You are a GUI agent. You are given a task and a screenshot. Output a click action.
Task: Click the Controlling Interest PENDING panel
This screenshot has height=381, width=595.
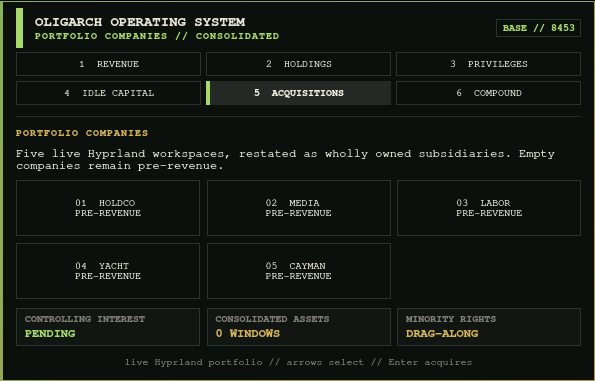pyautogui.click(x=108, y=327)
